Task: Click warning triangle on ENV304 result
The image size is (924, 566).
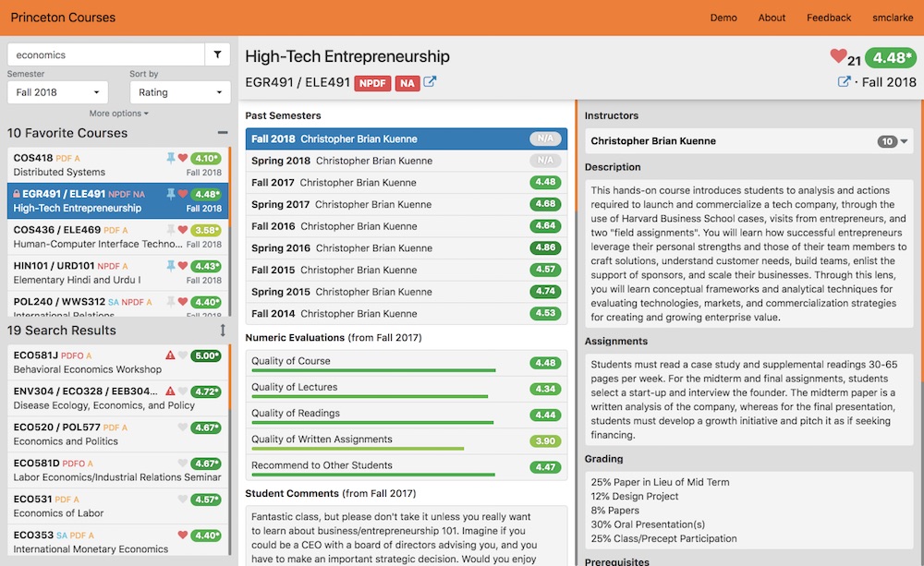Action: point(170,391)
